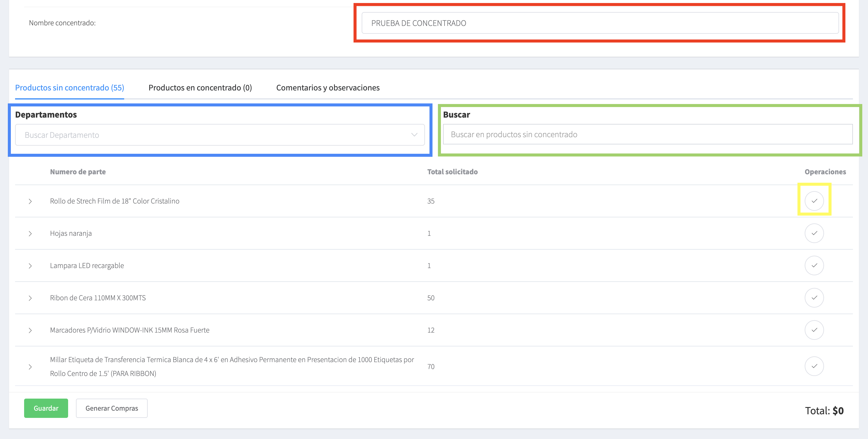The width and height of the screenshot is (868, 439).
Task: Click checkmark icon for Marcadores P/Vidrio row
Action: 814,330
